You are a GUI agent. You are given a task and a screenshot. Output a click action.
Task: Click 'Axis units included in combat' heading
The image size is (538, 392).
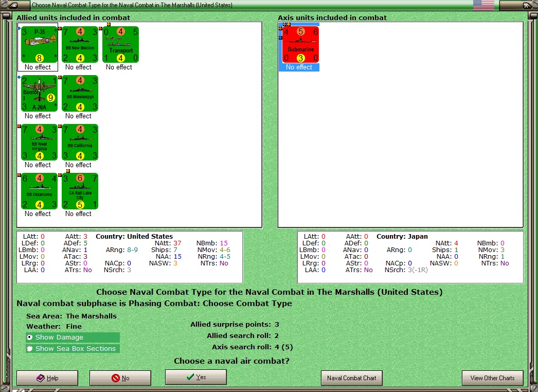pyautogui.click(x=332, y=18)
